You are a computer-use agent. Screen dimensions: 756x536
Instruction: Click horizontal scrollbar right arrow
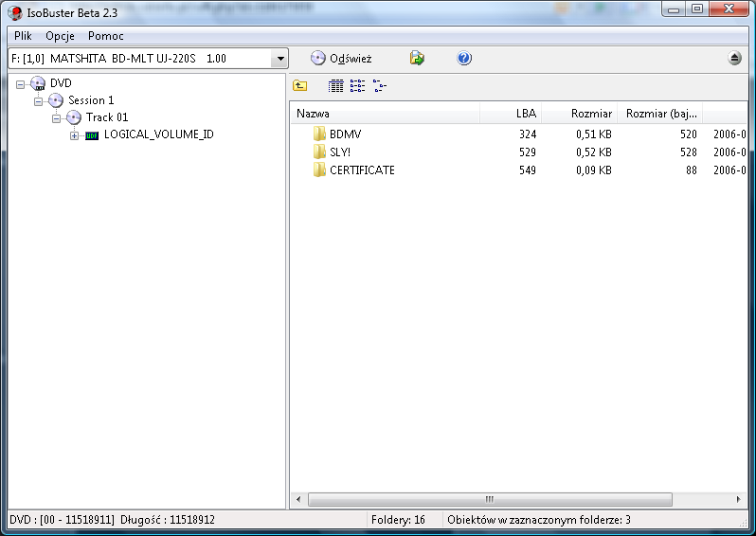point(738,499)
